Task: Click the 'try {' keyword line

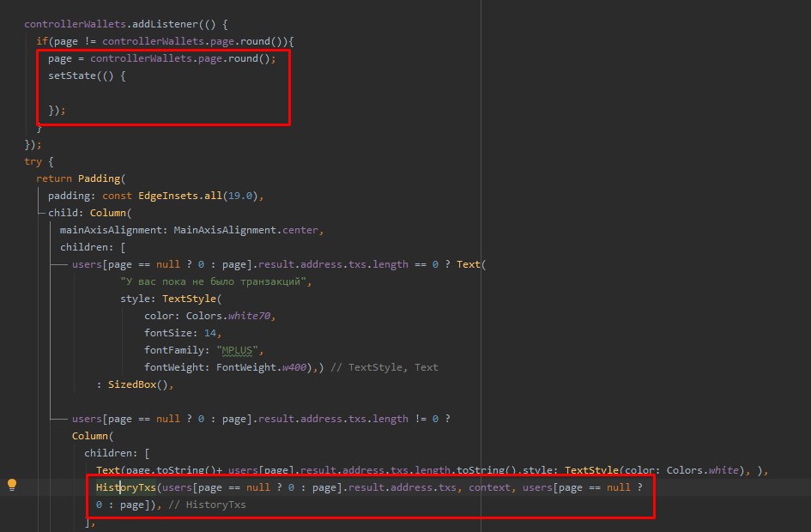Action: coord(39,161)
